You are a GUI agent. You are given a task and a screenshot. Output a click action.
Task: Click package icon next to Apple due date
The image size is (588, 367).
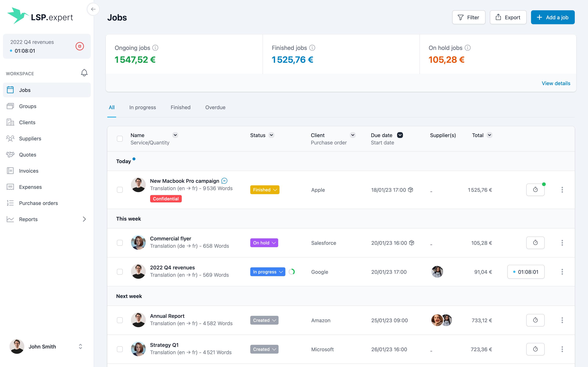411,190
